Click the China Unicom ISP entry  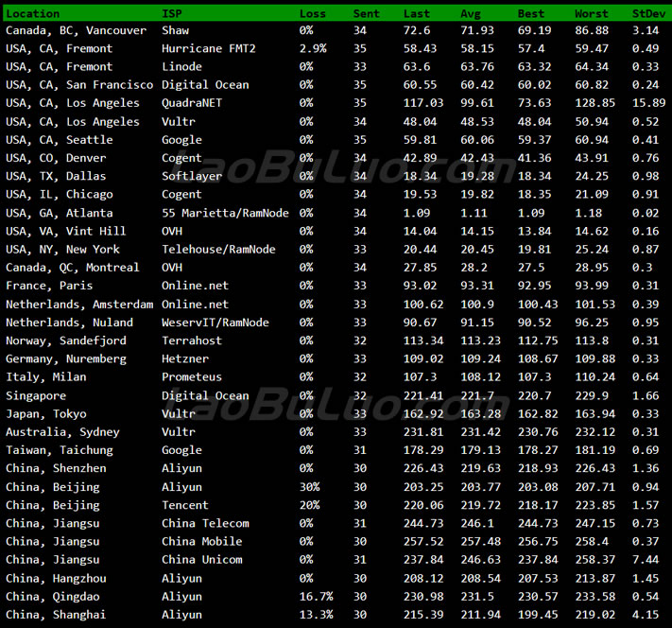tap(202, 560)
